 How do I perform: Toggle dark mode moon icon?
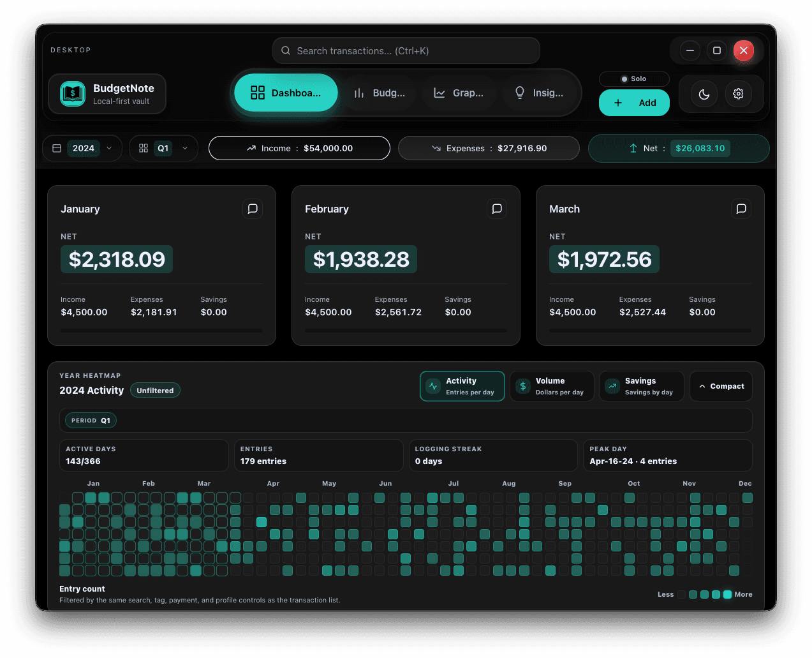tap(704, 94)
